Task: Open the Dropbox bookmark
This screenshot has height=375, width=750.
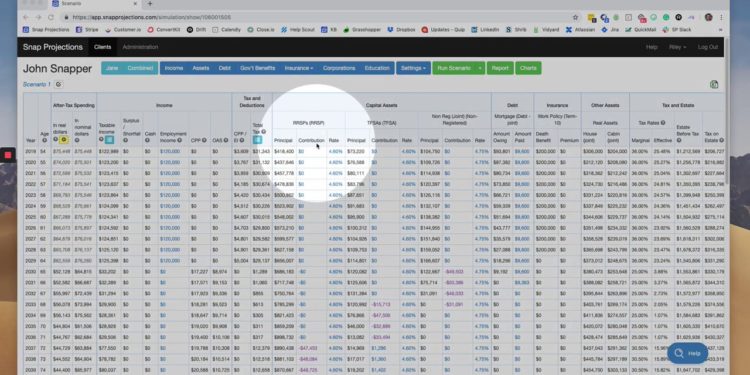Action: click(x=402, y=30)
